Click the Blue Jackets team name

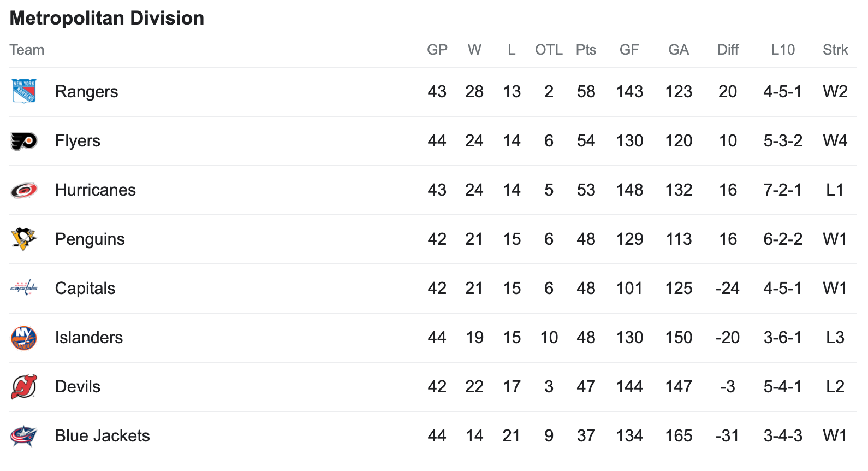pos(103,436)
